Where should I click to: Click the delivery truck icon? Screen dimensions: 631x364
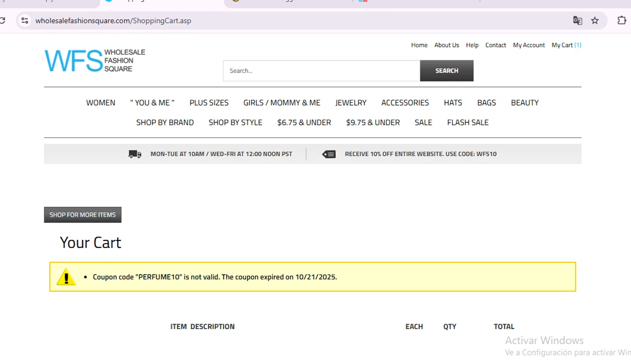pyautogui.click(x=135, y=154)
